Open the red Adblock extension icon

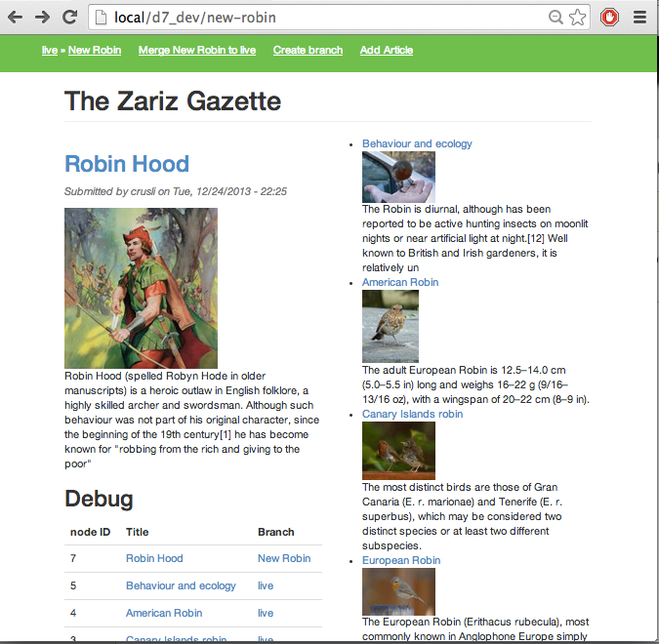click(x=609, y=18)
